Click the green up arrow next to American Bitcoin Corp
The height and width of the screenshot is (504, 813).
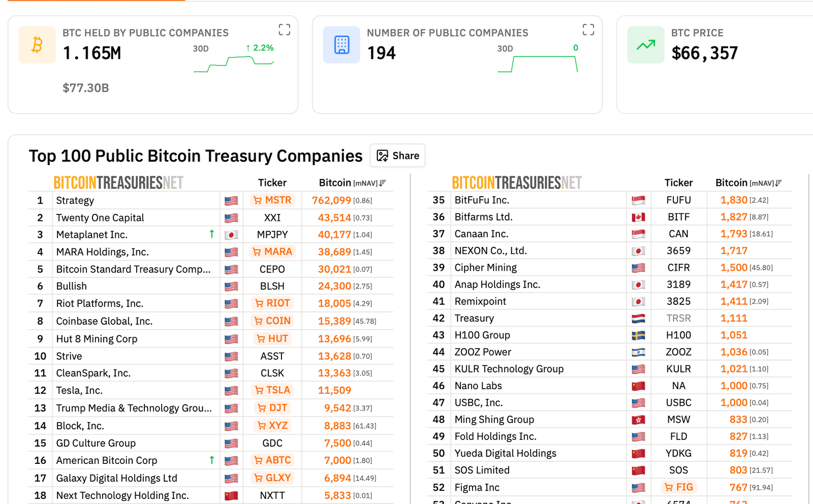(211, 460)
